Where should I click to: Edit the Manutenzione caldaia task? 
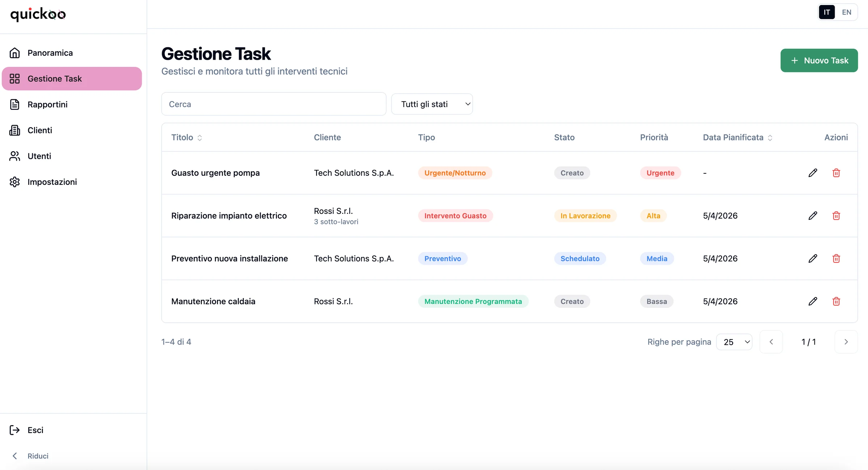tap(813, 301)
